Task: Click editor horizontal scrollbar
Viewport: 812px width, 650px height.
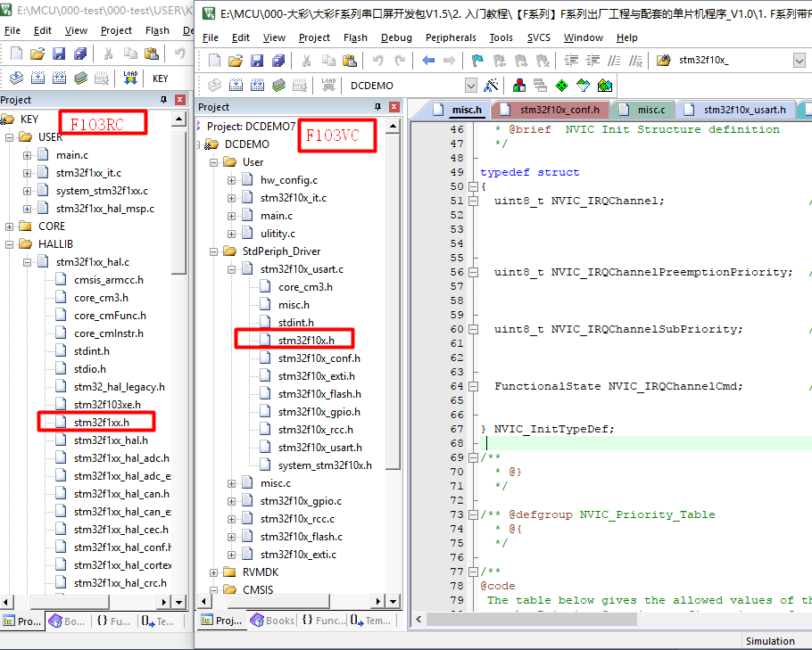Action: [532, 619]
